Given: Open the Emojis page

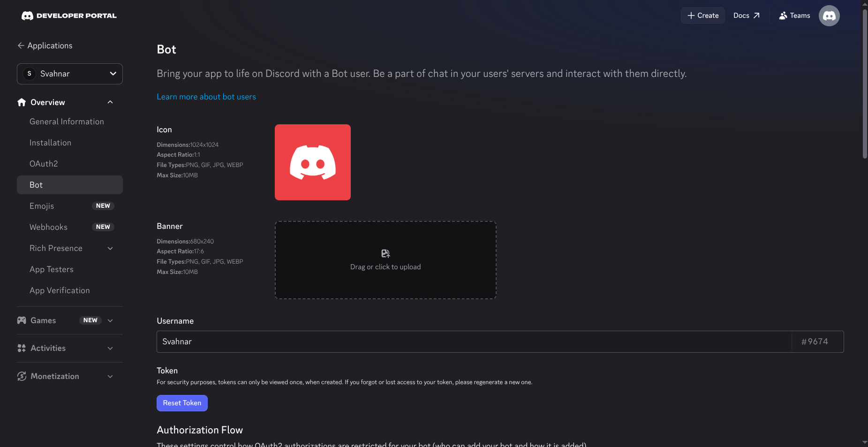Looking at the screenshot, I should click(70, 206).
